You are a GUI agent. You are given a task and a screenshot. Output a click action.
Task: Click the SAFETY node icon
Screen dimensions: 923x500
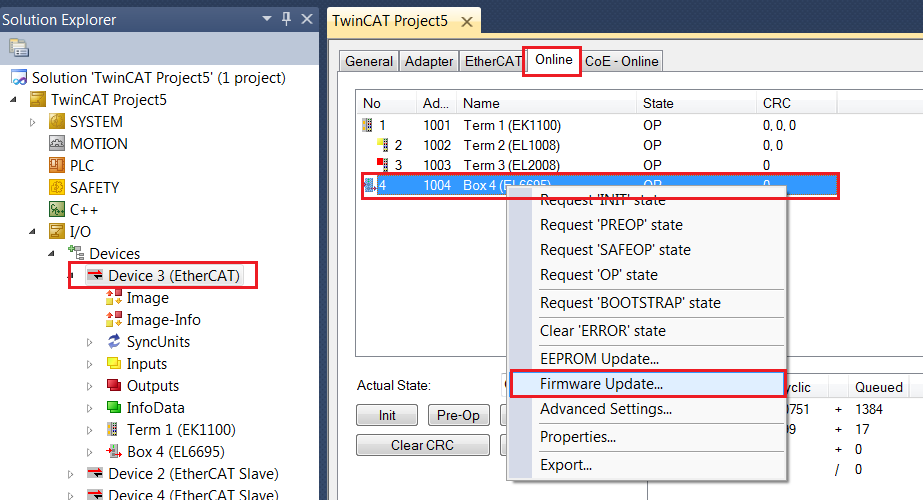57,187
